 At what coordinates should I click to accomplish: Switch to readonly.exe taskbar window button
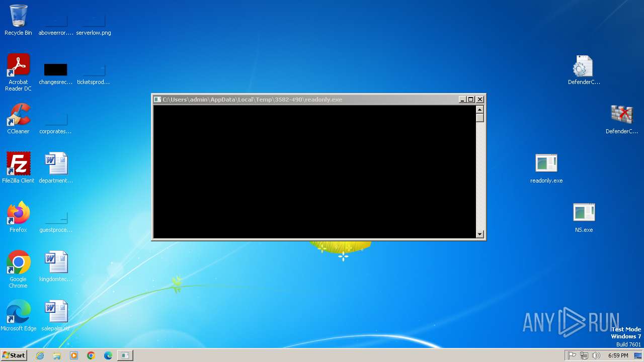click(125, 355)
